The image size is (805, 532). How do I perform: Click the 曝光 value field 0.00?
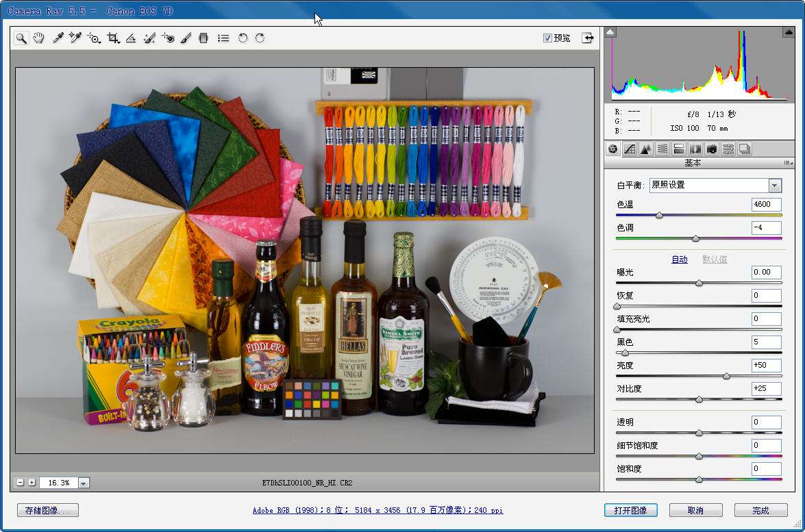[766, 272]
